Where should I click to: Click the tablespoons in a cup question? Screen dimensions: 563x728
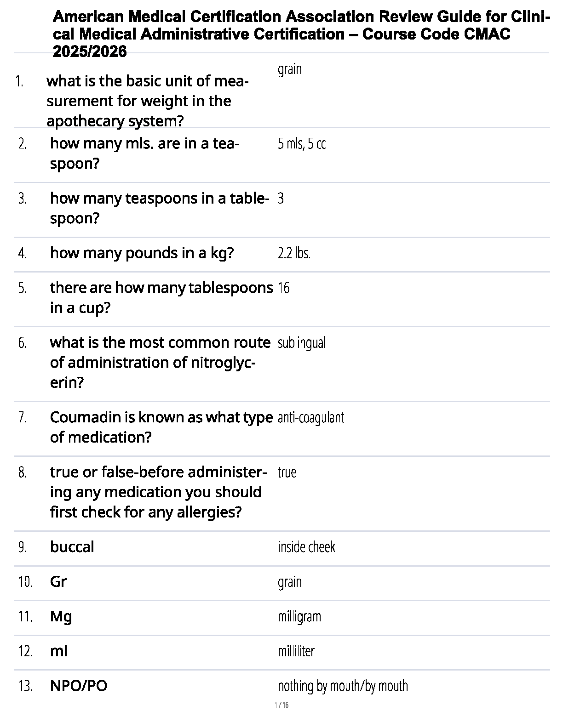tap(161, 297)
